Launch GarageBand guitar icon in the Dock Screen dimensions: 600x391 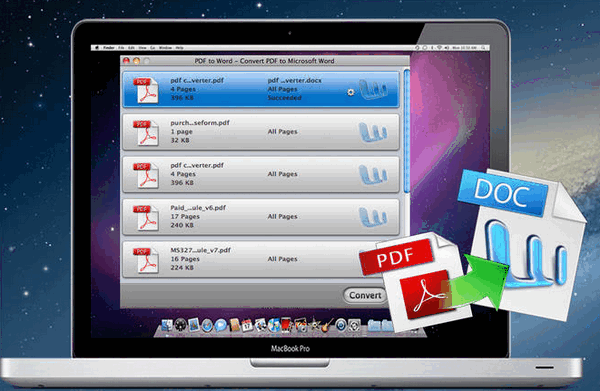pos(327,325)
